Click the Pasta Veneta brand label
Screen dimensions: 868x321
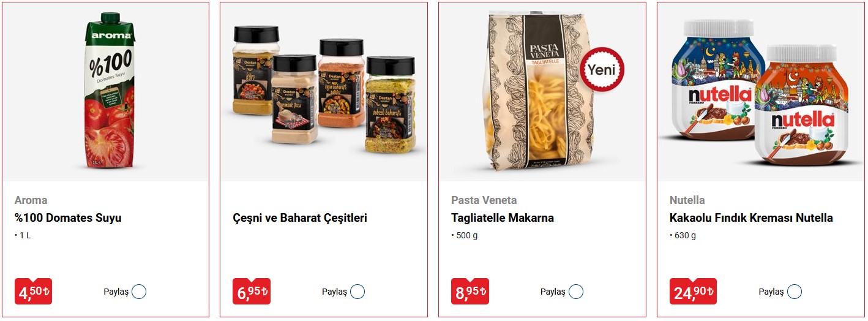tap(484, 200)
